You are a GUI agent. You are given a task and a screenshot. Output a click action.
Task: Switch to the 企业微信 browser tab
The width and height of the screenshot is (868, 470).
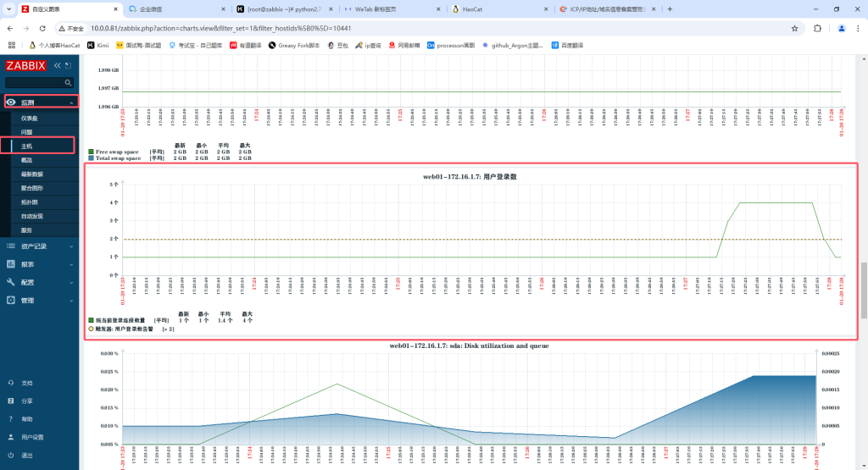click(x=170, y=8)
